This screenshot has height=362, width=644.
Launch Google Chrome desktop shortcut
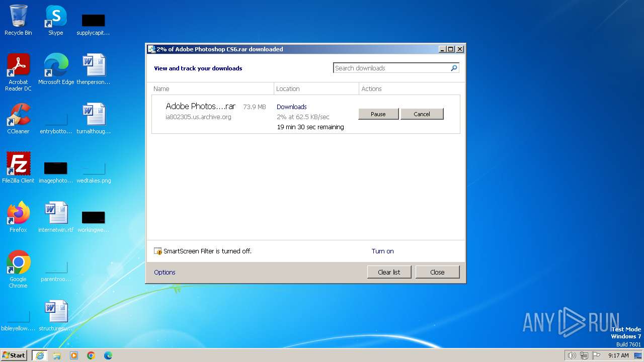[18, 269]
